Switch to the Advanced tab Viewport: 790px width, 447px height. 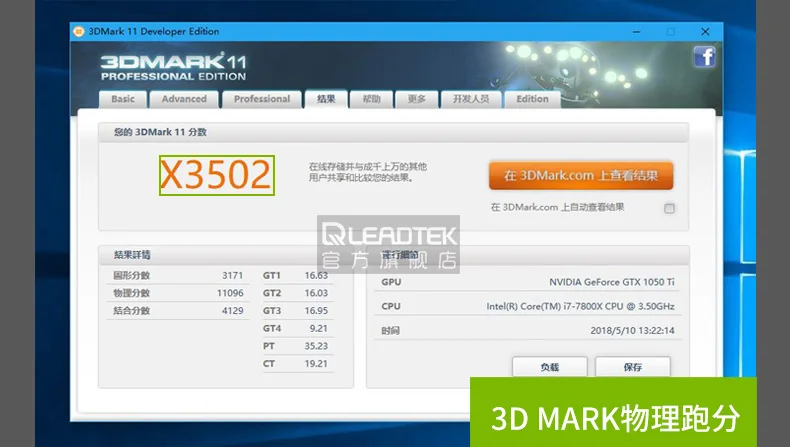(x=184, y=99)
